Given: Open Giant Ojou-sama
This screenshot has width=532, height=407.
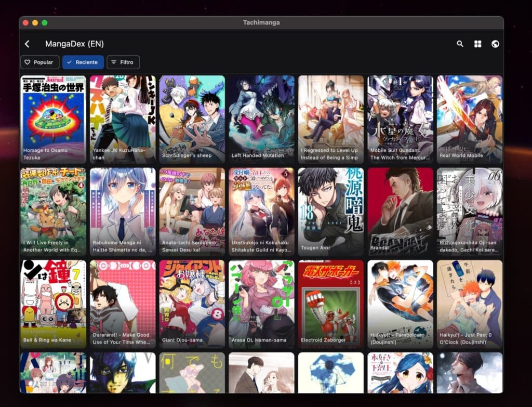Looking at the screenshot, I should tap(191, 301).
